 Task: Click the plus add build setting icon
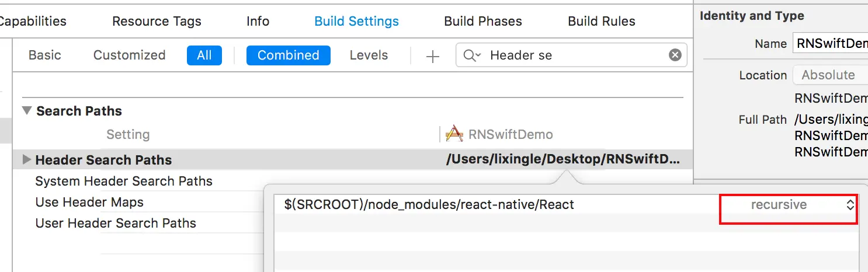coord(433,56)
